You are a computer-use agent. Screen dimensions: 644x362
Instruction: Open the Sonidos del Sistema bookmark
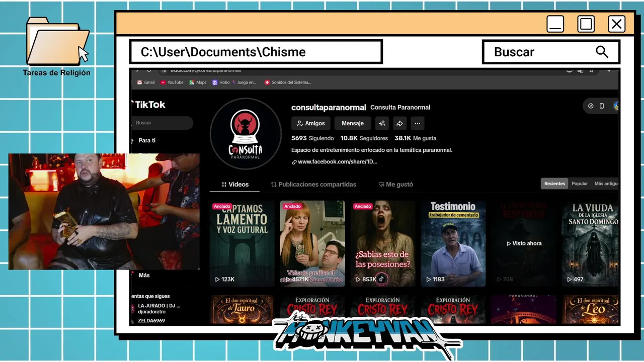288,82
